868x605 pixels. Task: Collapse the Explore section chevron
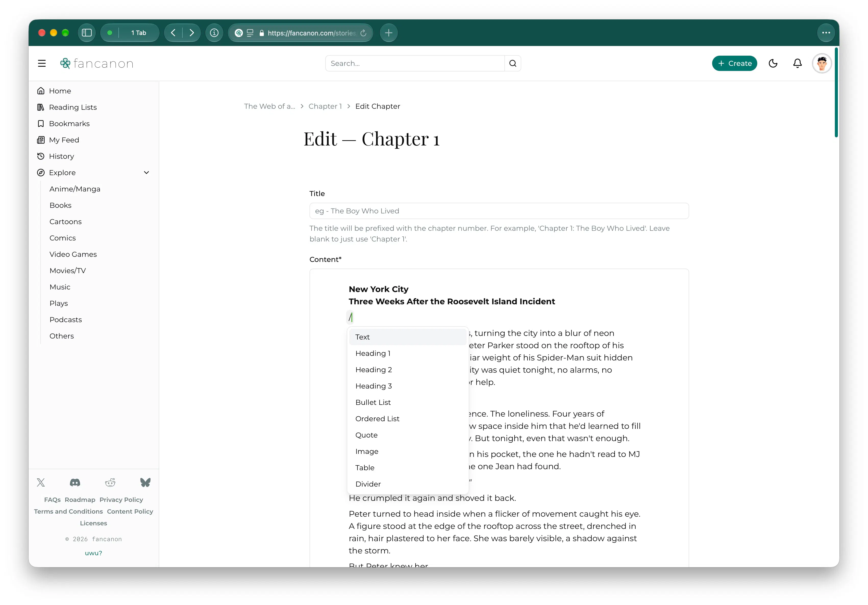tap(147, 172)
